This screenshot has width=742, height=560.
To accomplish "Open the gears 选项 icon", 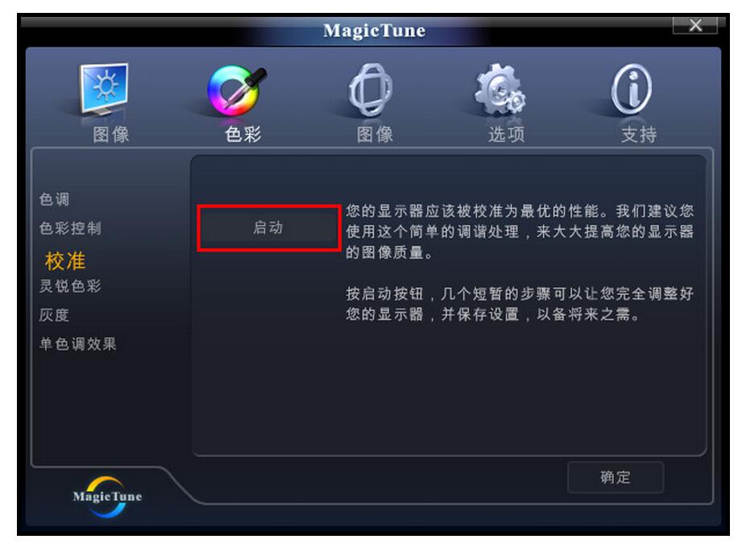I will click(x=500, y=89).
